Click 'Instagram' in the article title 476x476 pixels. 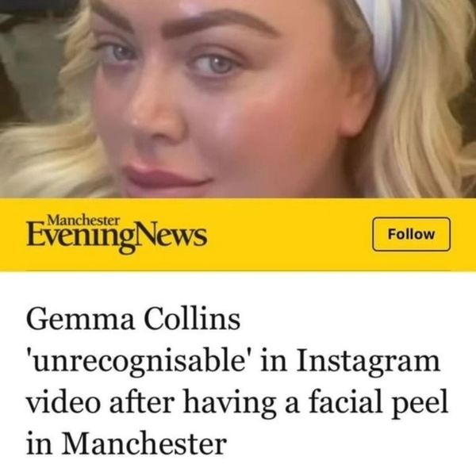pyautogui.click(x=368, y=362)
